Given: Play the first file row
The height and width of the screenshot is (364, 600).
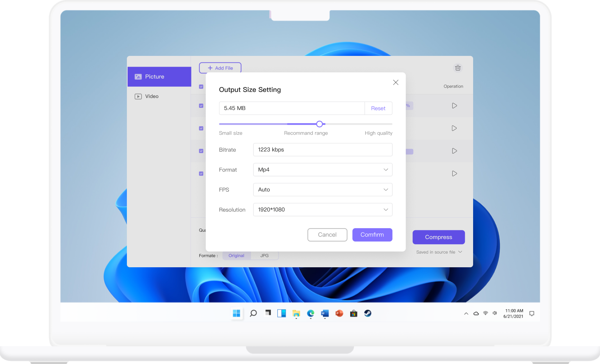Looking at the screenshot, I should click(454, 106).
